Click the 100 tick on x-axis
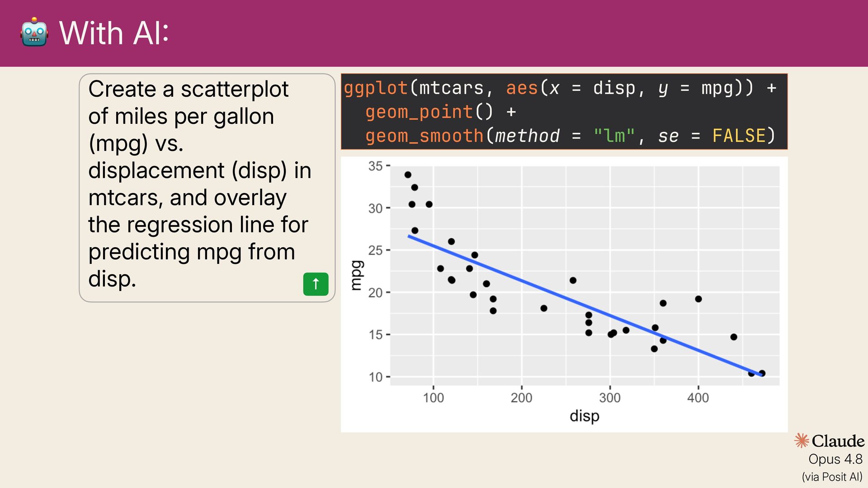868x488 pixels. click(x=433, y=398)
